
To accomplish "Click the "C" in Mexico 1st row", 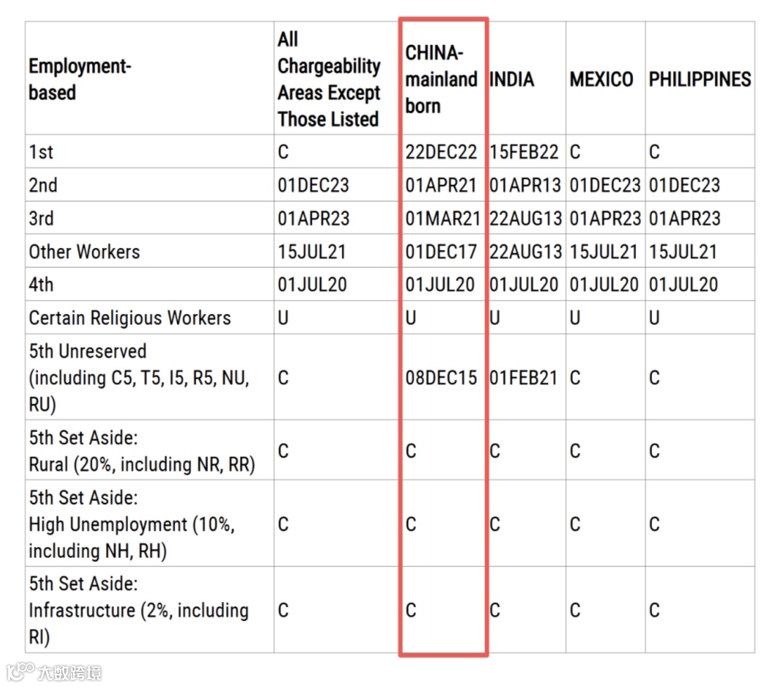I will (575, 152).
